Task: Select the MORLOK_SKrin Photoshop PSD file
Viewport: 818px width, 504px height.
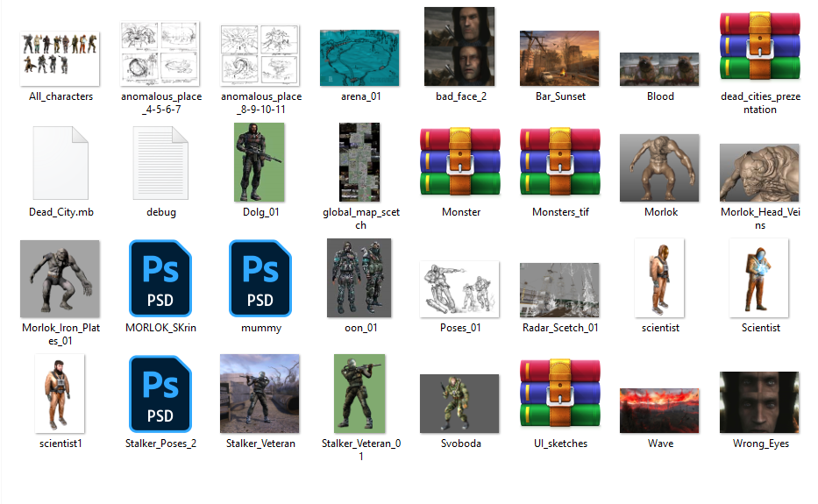Action: (160, 279)
